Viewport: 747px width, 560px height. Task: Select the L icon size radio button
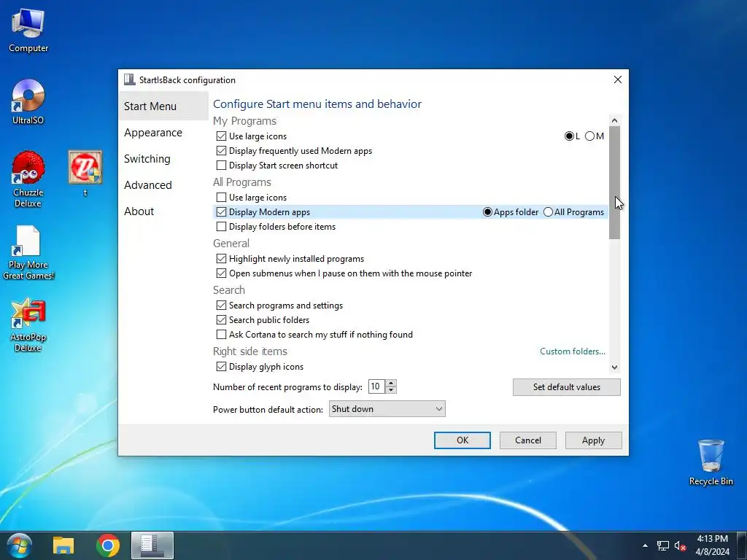click(x=569, y=136)
